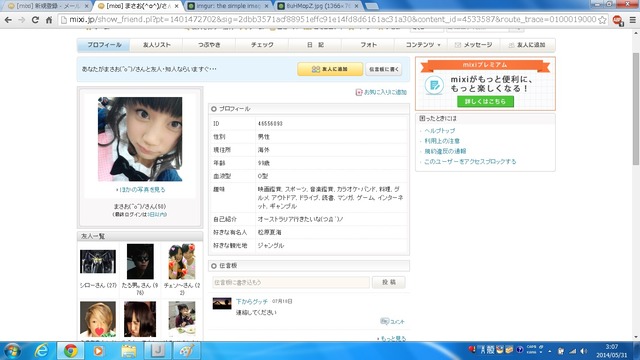The image size is (640, 360).
Task: Click the page vertical scrollbar
Action: click(636, 108)
